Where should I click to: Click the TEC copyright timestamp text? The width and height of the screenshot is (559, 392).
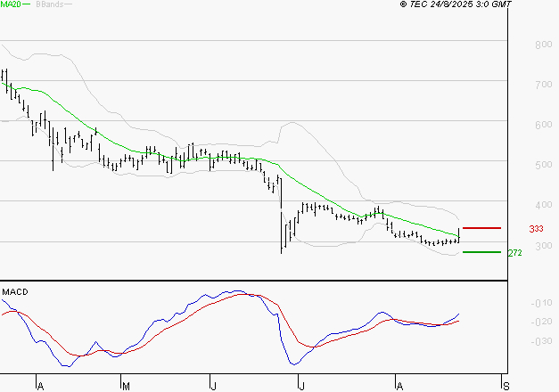[x=456, y=4]
